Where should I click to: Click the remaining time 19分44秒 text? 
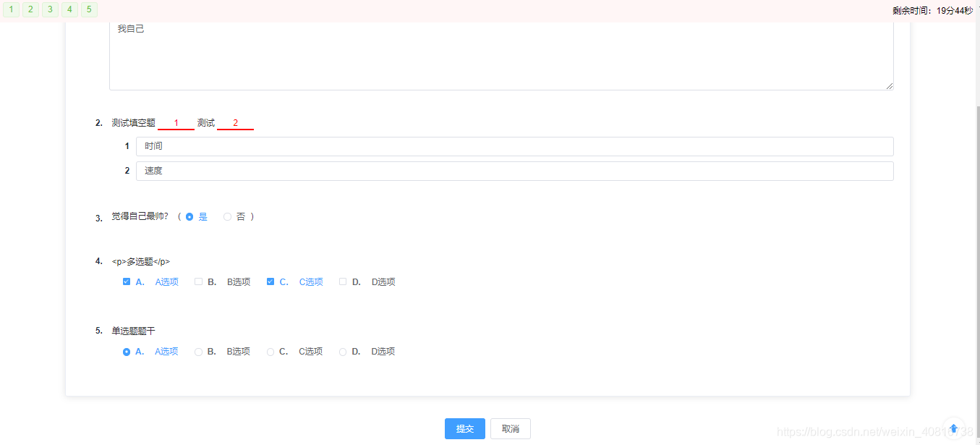(955, 11)
